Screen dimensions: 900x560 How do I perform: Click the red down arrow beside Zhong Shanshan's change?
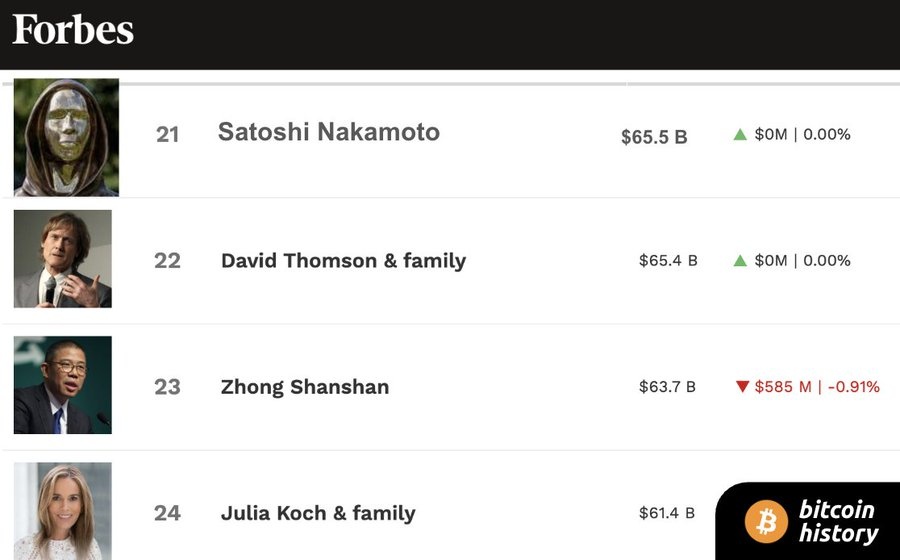pos(741,387)
